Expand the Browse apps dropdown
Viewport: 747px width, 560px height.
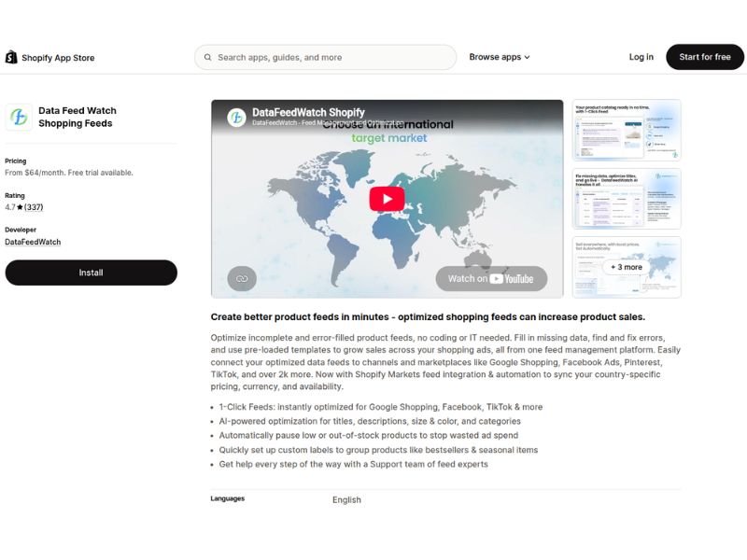click(500, 57)
